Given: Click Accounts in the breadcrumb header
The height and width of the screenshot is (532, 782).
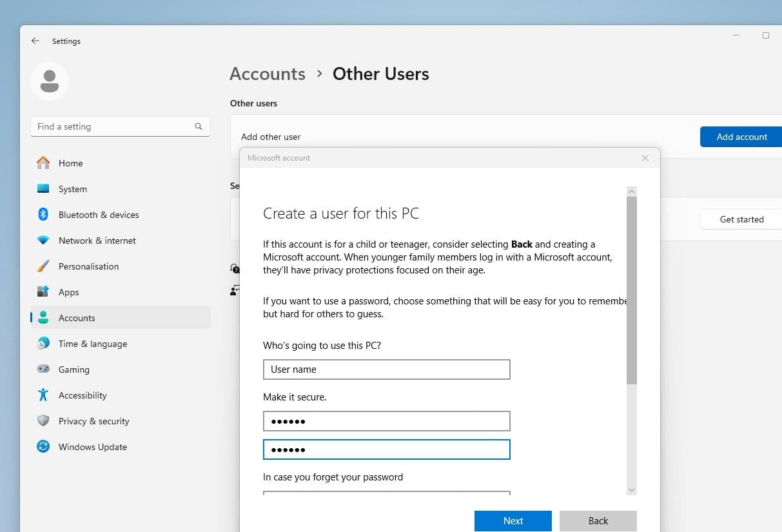Looking at the screenshot, I should [268, 74].
